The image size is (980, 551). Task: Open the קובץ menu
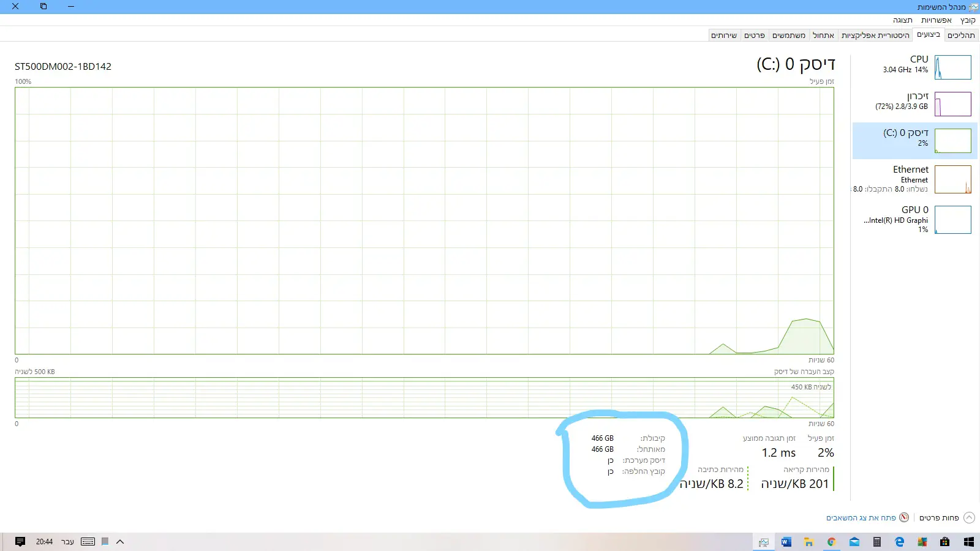point(968,20)
